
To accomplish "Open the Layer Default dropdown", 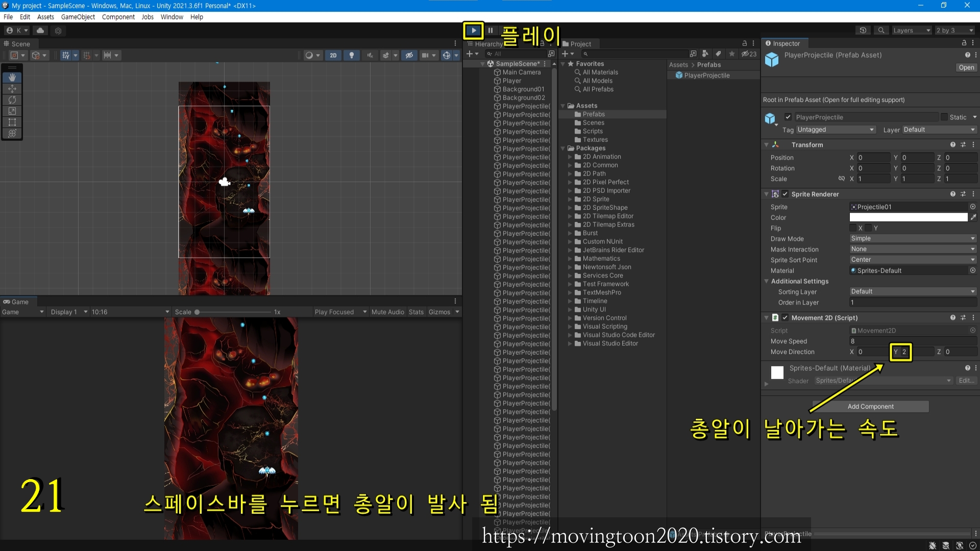I will coord(939,130).
